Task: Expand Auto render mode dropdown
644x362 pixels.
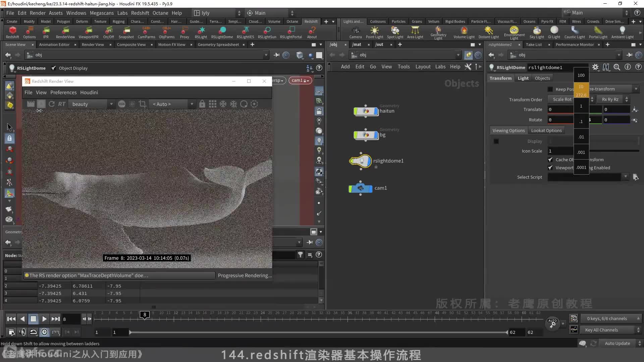Action: (x=191, y=104)
